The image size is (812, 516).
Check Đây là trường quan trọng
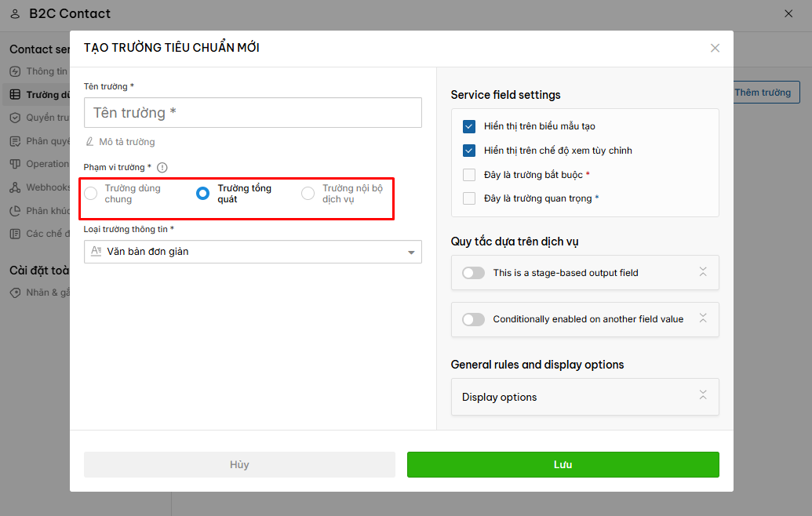468,198
